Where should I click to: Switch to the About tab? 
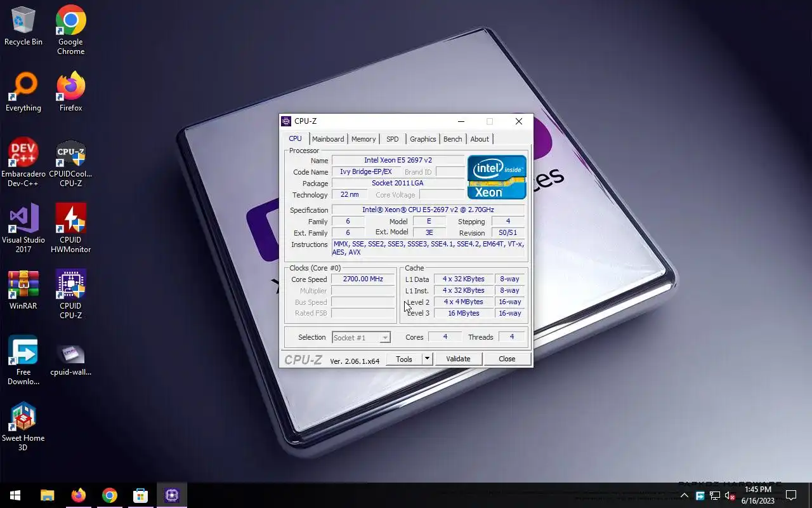(x=480, y=139)
